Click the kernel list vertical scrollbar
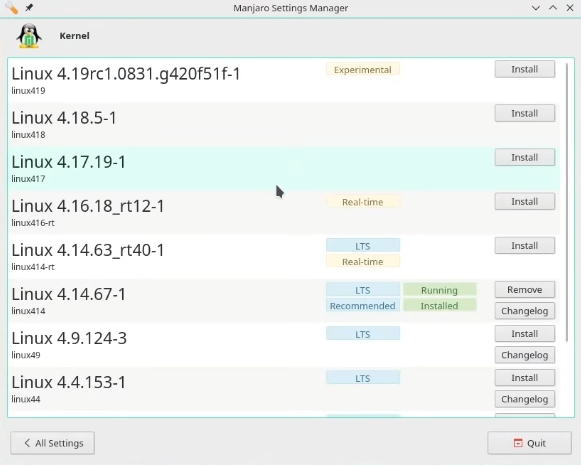Viewport: 581px width, 465px height. [567, 202]
